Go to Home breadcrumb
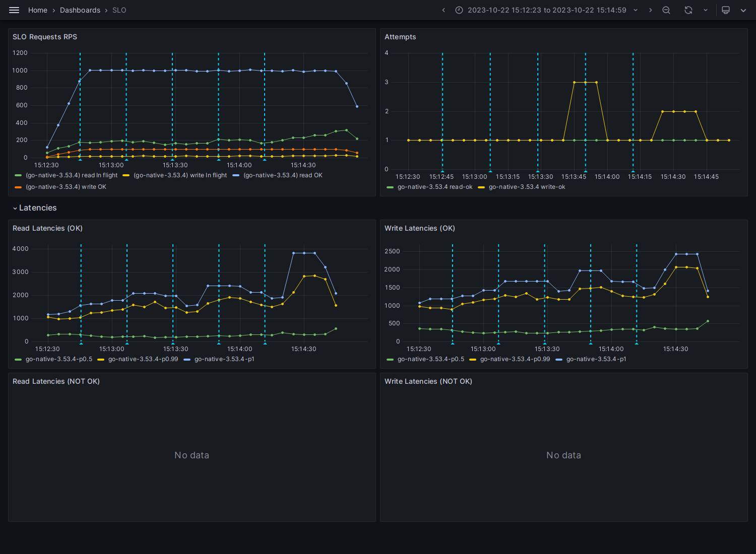 38,10
